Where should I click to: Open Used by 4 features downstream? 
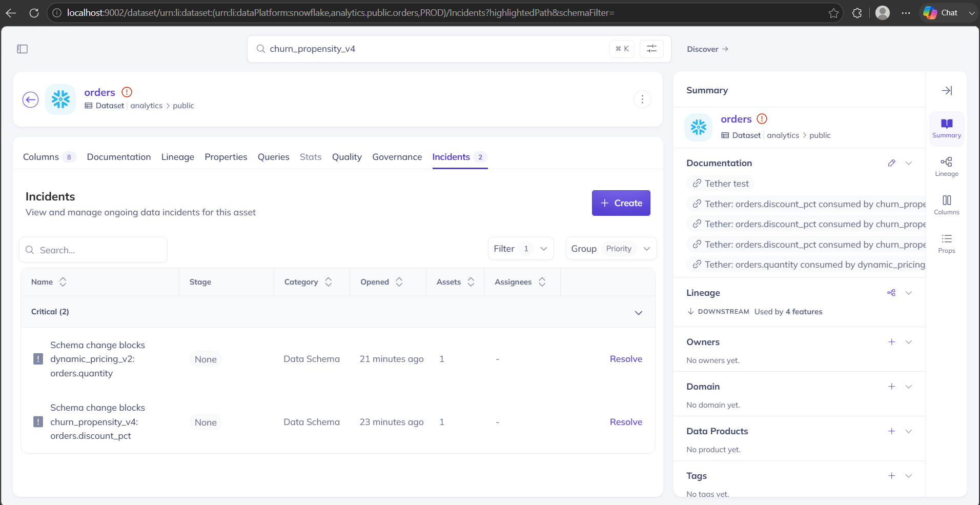[788, 312]
